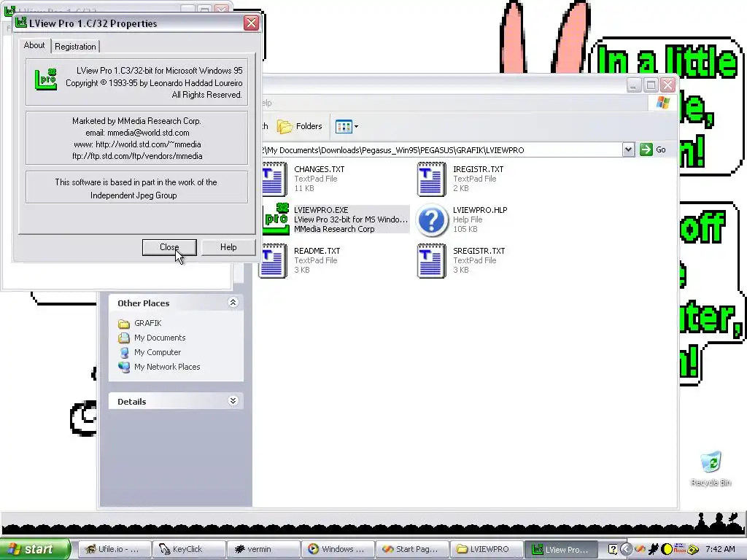Switch to vermin taskbar button
The height and width of the screenshot is (560, 747).
[263, 549]
